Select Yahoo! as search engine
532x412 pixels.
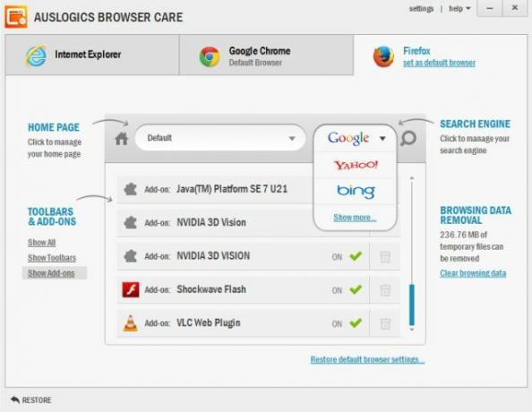click(356, 166)
